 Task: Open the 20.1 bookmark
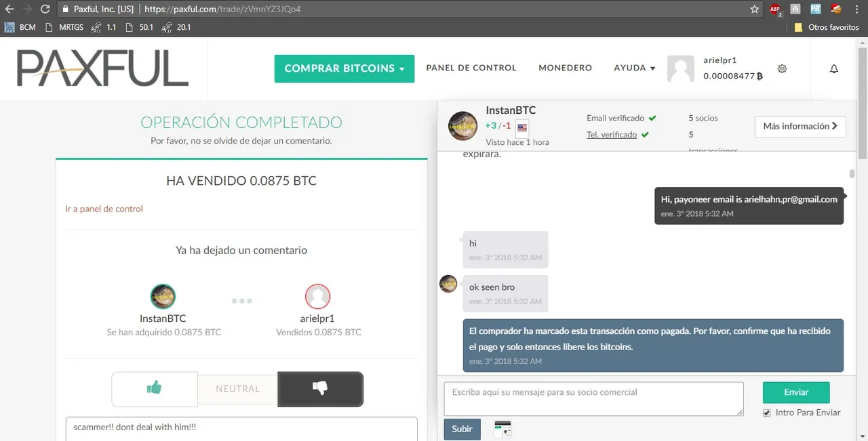tap(176, 27)
